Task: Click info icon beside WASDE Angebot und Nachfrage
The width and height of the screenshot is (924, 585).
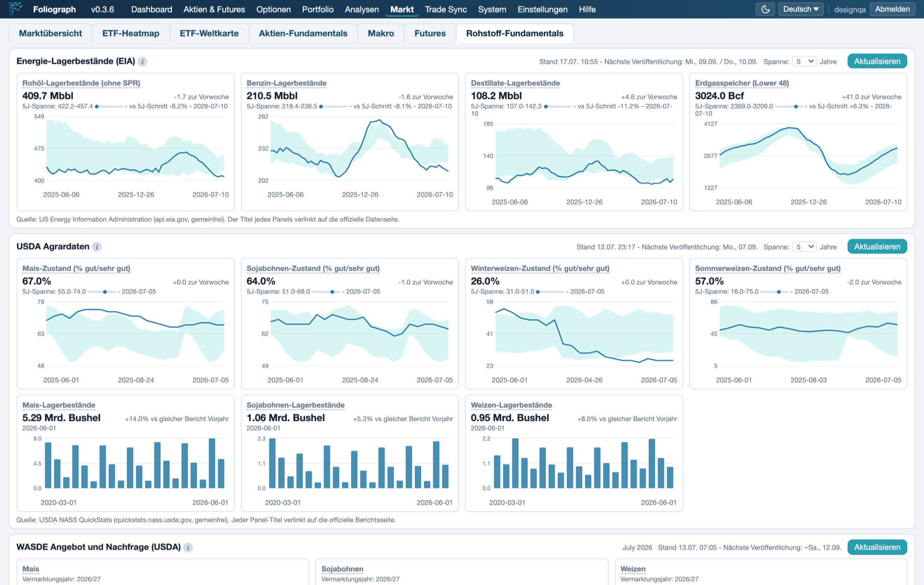Action: [x=188, y=547]
